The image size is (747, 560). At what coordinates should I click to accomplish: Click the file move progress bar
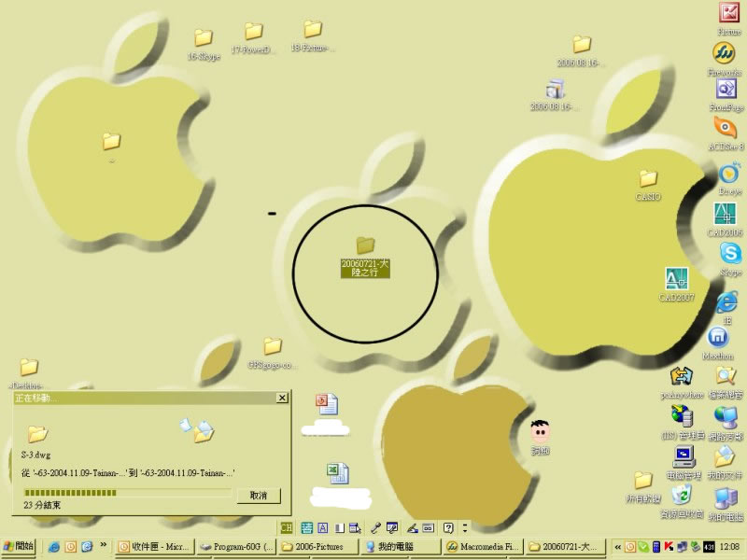click(128, 493)
